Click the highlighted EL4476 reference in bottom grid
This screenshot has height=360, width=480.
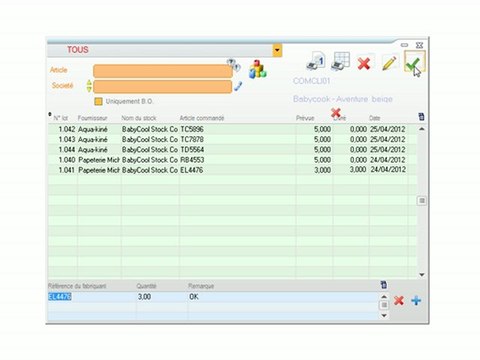click(60, 297)
